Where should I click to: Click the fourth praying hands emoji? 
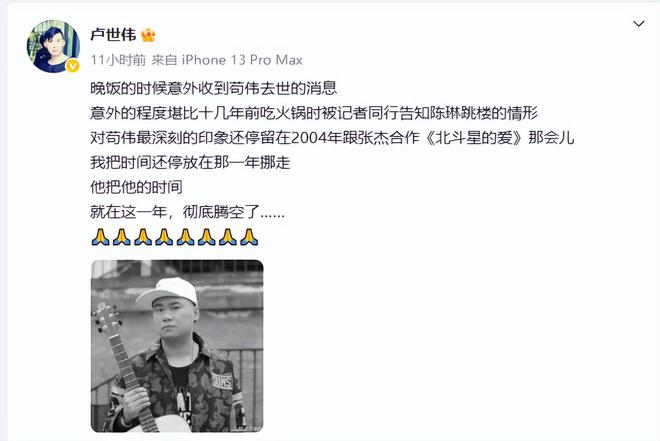(164, 237)
